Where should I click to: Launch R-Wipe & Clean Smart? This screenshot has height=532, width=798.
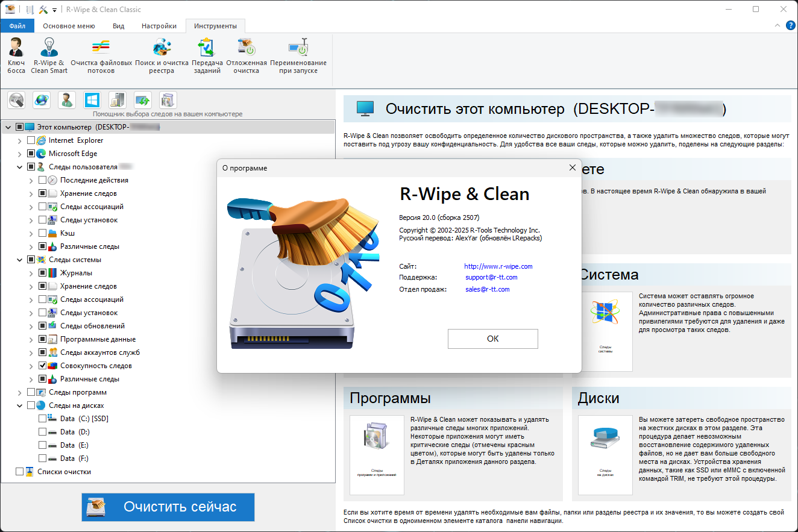tap(49, 55)
